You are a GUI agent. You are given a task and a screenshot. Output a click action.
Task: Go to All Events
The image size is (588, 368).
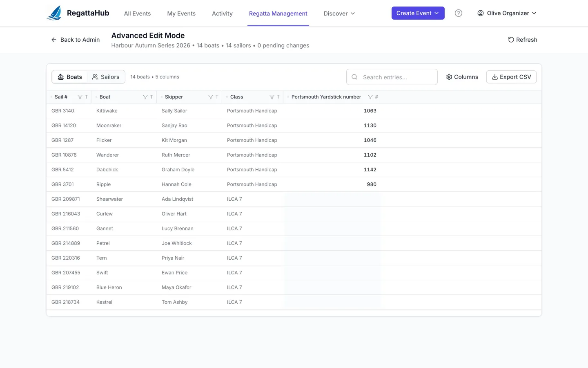coord(137,13)
